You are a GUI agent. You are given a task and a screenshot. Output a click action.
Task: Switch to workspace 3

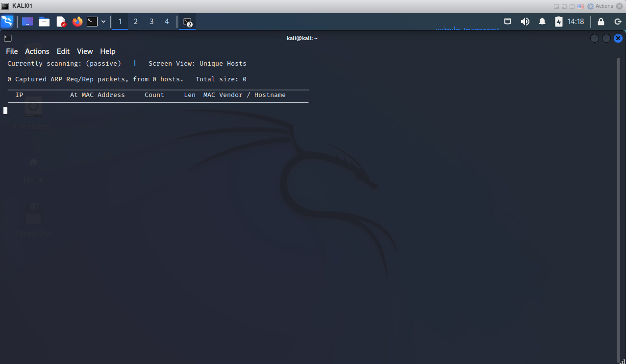(x=151, y=22)
